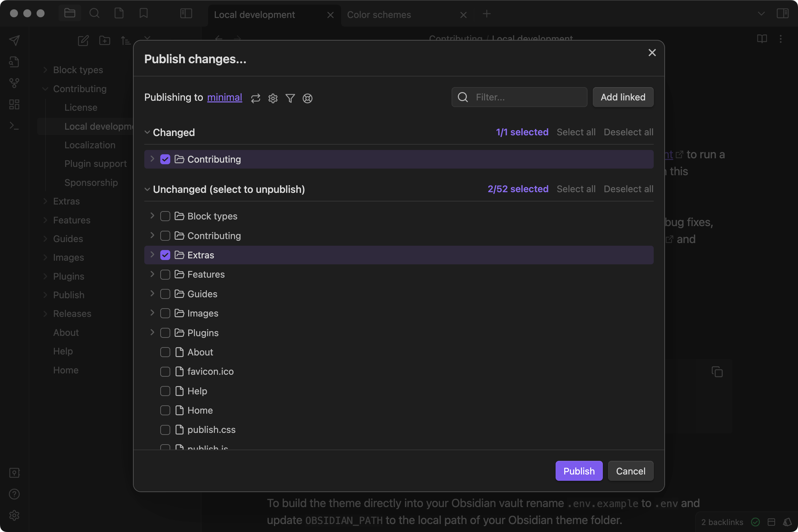The image size is (798, 532).
Task: Uncheck the Extras folder in Unchanged
Action: (165, 255)
